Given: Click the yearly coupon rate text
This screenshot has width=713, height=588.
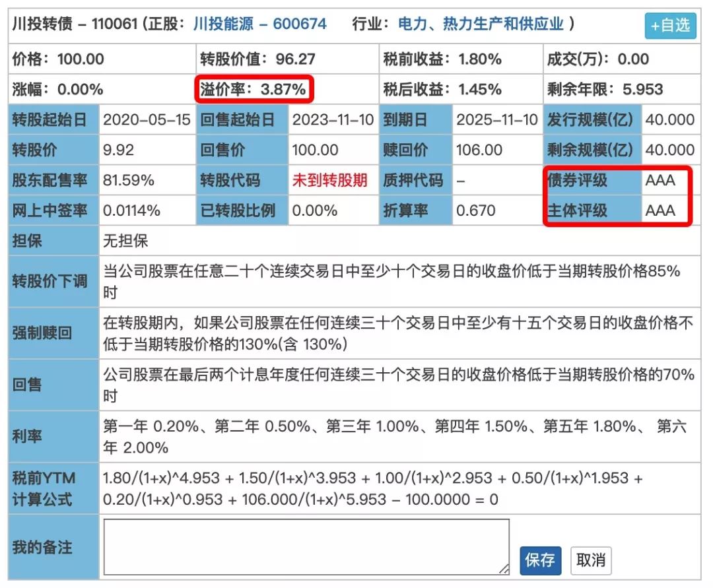Looking at the screenshot, I should click(x=395, y=437).
